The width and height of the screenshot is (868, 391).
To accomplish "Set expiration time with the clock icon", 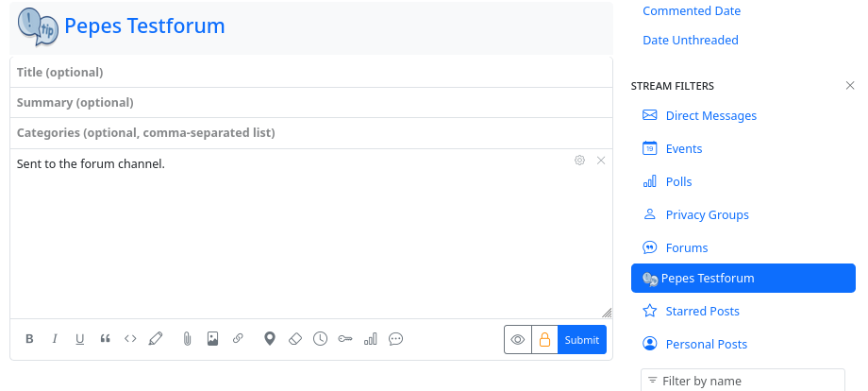I will click(x=320, y=339).
